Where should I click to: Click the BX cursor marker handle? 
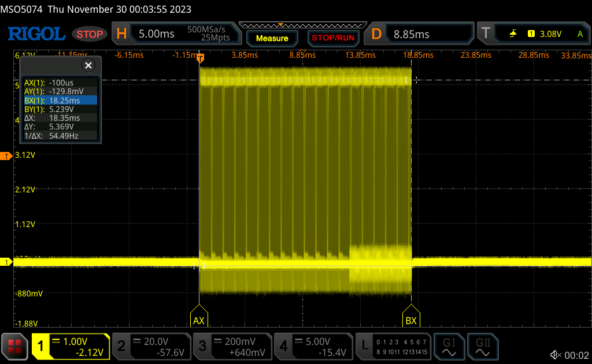pos(411,320)
